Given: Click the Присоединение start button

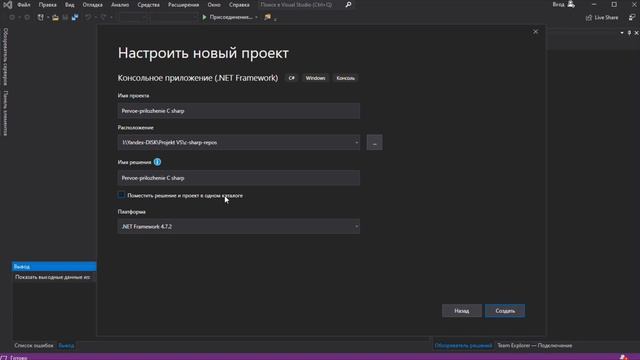Looking at the screenshot, I should [x=227, y=17].
